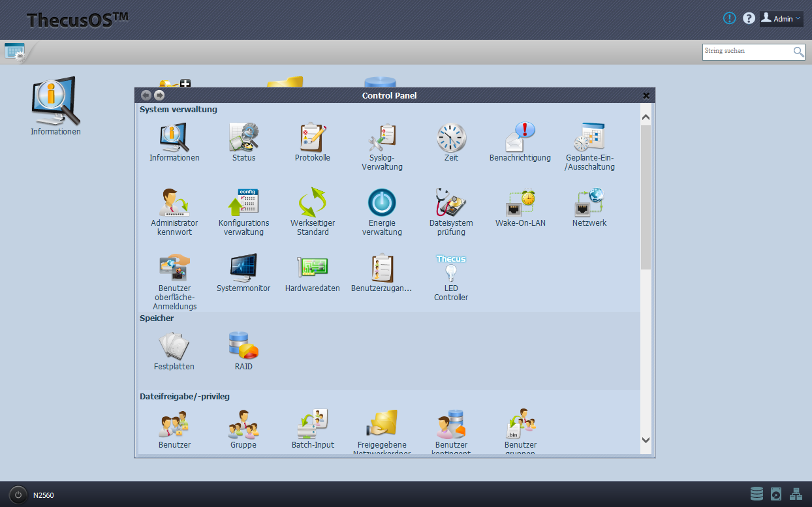Close the Control Panel window

pyautogui.click(x=646, y=95)
